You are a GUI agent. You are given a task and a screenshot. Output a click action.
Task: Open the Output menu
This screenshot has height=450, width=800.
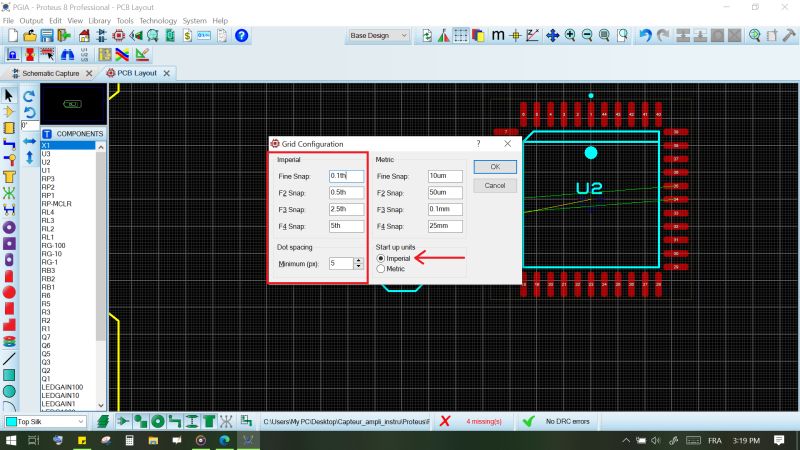(x=31, y=21)
